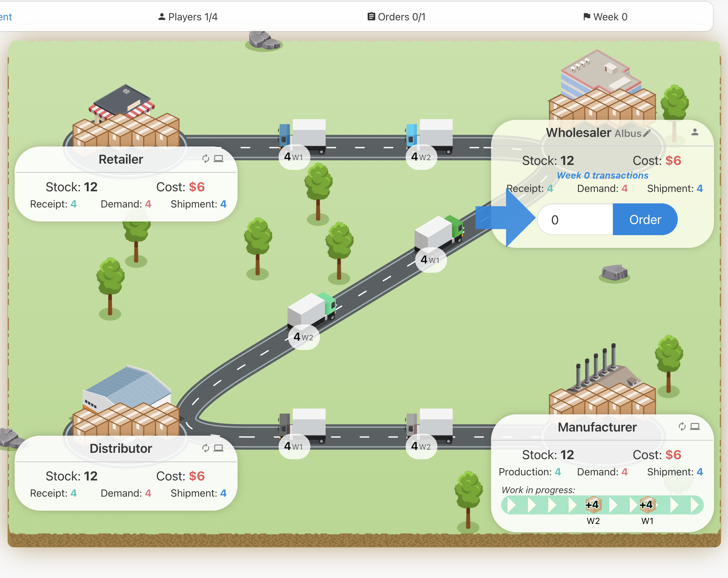The width and height of the screenshot is (728, 578).
Task: Click the Retailer sync arrows icon
Action: 206,159
